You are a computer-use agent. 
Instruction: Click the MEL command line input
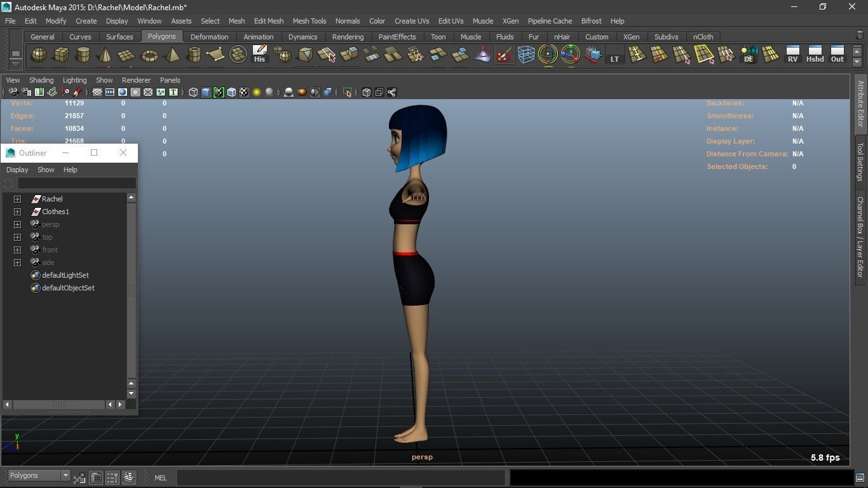click(x=341, y=477)
